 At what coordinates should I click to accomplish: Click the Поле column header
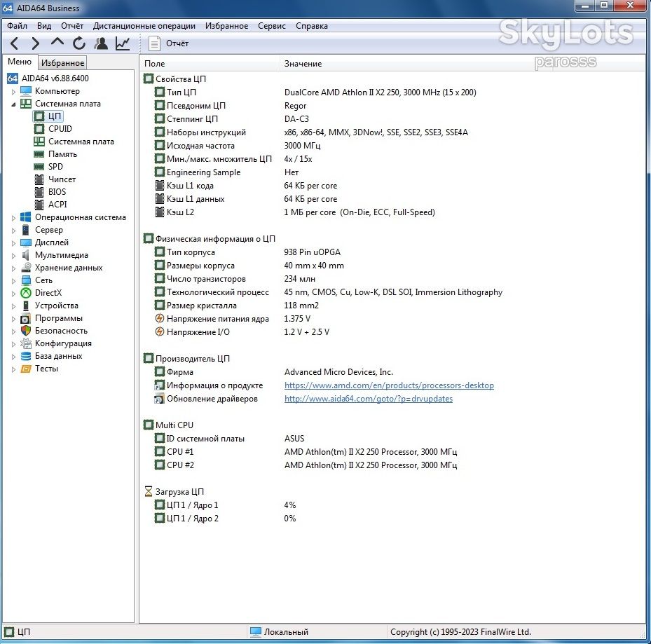[210, 64]
